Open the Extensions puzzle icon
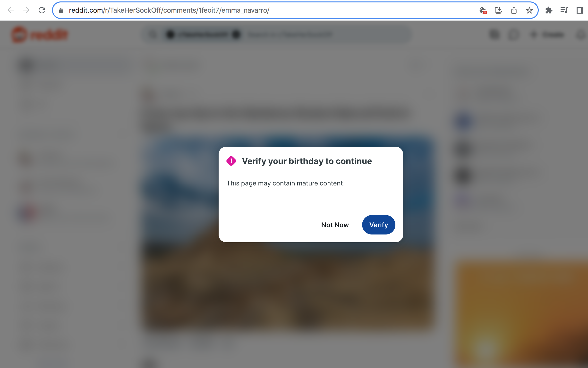This screenshot has height=368, width=588. (x=549, y=10)
